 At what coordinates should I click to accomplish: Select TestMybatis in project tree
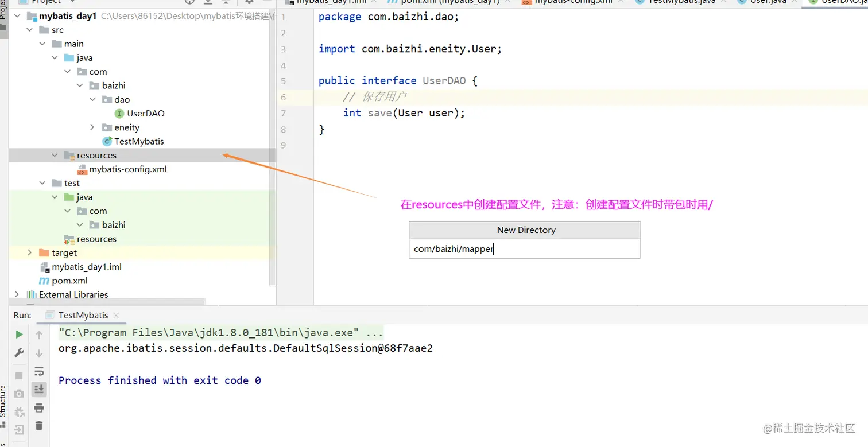139,141
